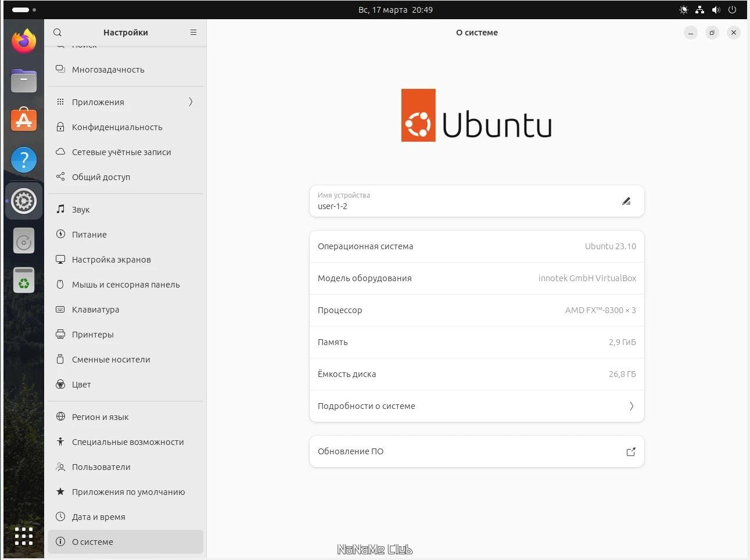Click the Accessibility icon in sidebar
Viewport: 750px width, 560px height.
tap(60, 441)
